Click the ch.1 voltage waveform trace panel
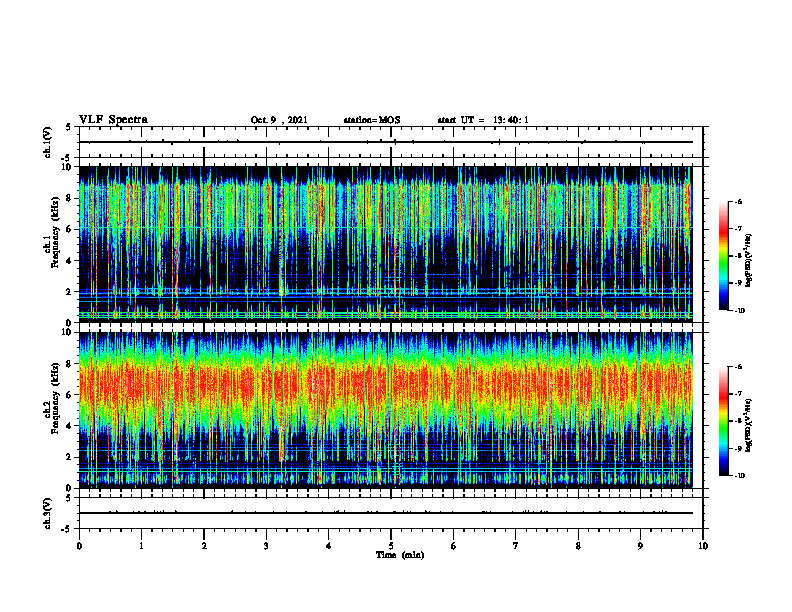Image resolution: width=792 pixels, height=612 pixels. pyautogui.click(x=391, y=142)
